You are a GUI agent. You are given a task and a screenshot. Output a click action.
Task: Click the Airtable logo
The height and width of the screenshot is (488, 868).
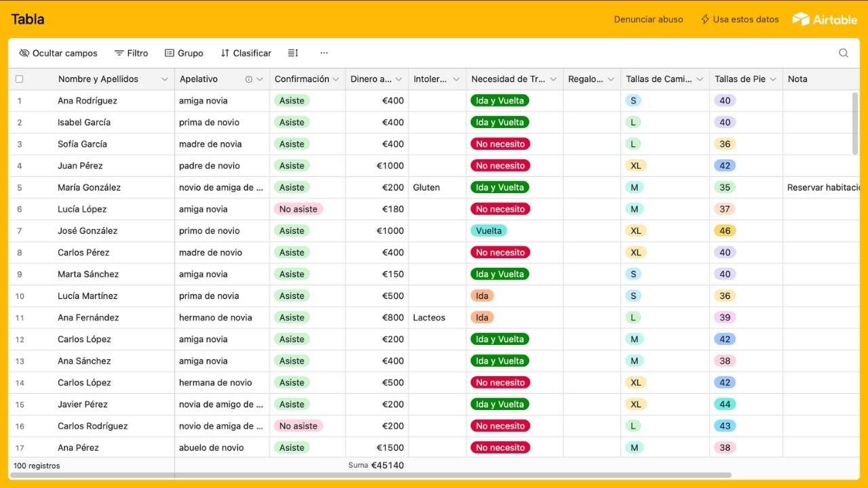(x=825, y=19)
